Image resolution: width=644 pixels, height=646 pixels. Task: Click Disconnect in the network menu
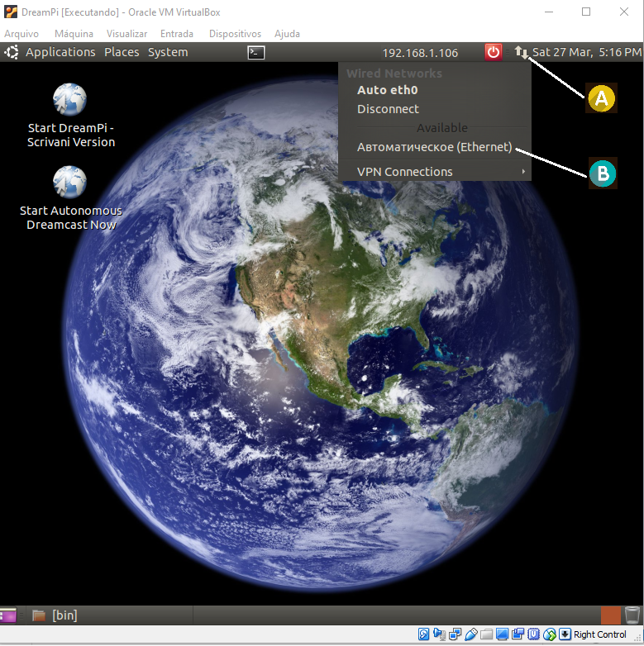point(435,109)
